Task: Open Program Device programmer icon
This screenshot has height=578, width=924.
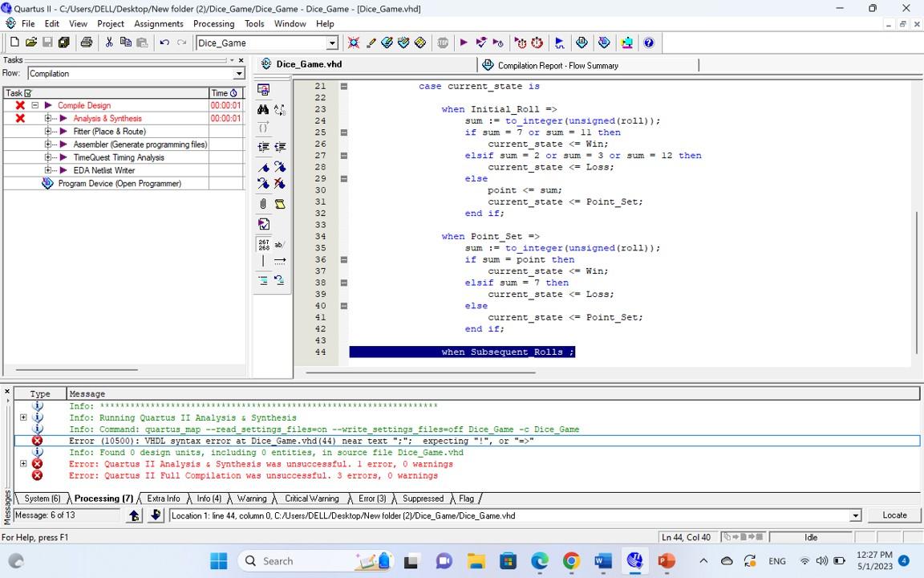Action: [47, 183]
